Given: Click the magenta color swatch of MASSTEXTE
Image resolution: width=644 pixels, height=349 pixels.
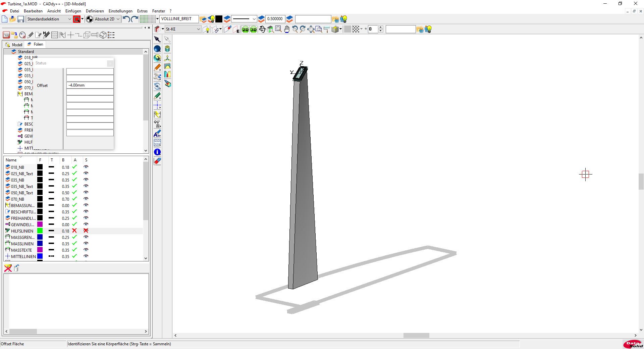Looking at the screenshot, I should click(40, 250).
